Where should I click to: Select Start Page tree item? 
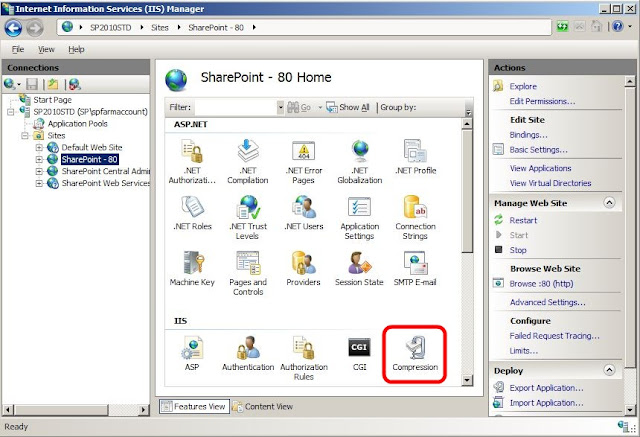[x=52, y=100]
